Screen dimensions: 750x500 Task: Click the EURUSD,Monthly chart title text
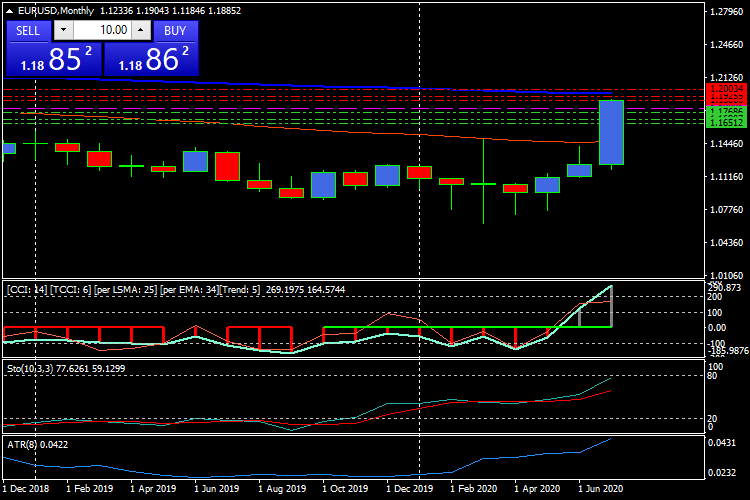pos(56,11)
